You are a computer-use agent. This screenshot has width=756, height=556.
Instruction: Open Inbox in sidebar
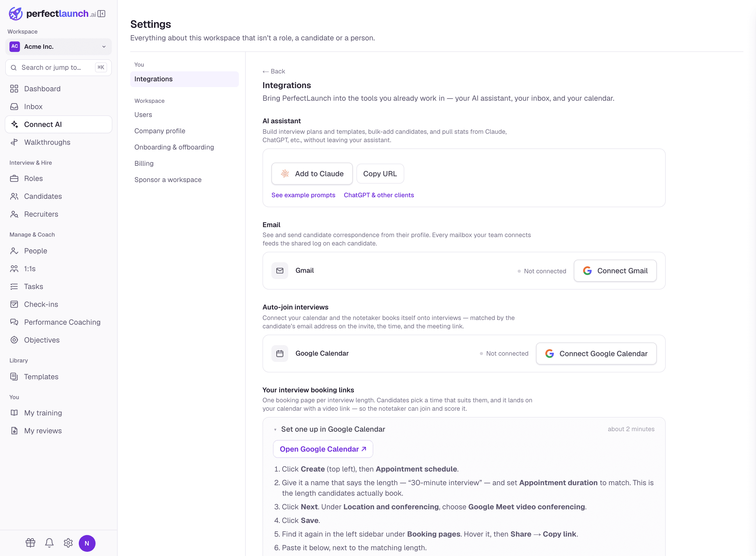(x=59, y=107)
